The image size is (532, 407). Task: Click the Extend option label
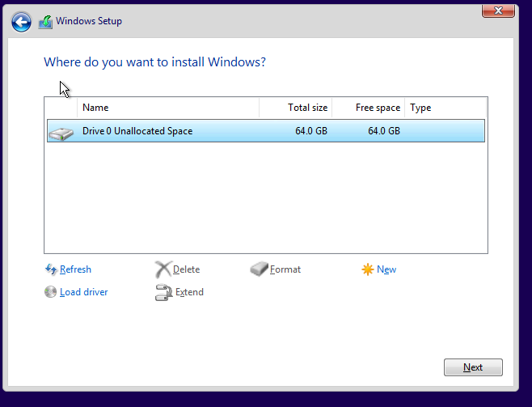tap(189, 292)
